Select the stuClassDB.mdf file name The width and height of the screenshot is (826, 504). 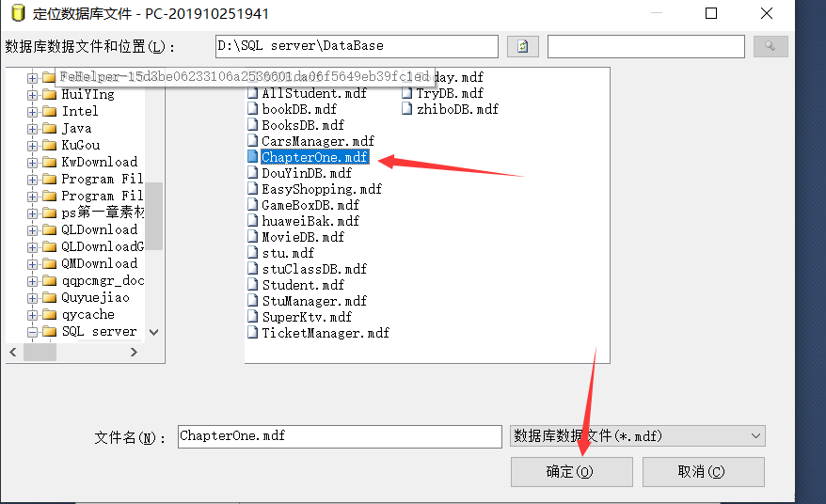(314, 269)
